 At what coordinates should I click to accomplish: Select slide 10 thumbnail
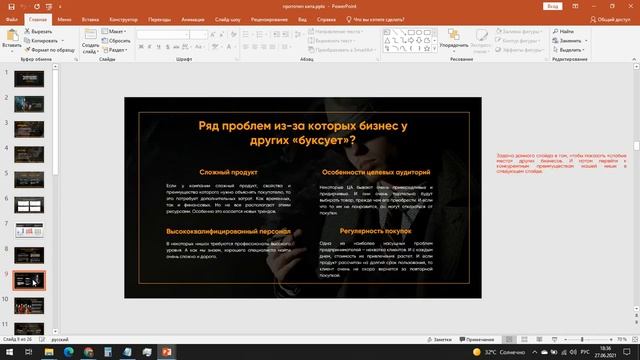(29, 306)
